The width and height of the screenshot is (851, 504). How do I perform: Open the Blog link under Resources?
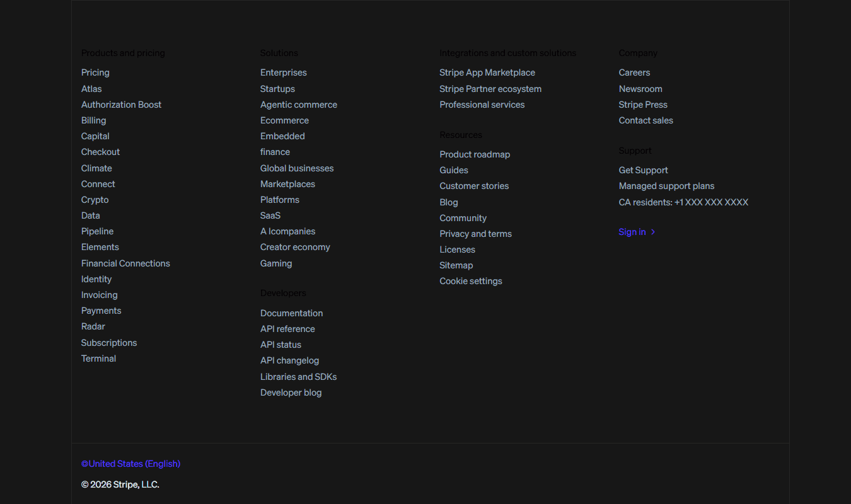[449, 202]
